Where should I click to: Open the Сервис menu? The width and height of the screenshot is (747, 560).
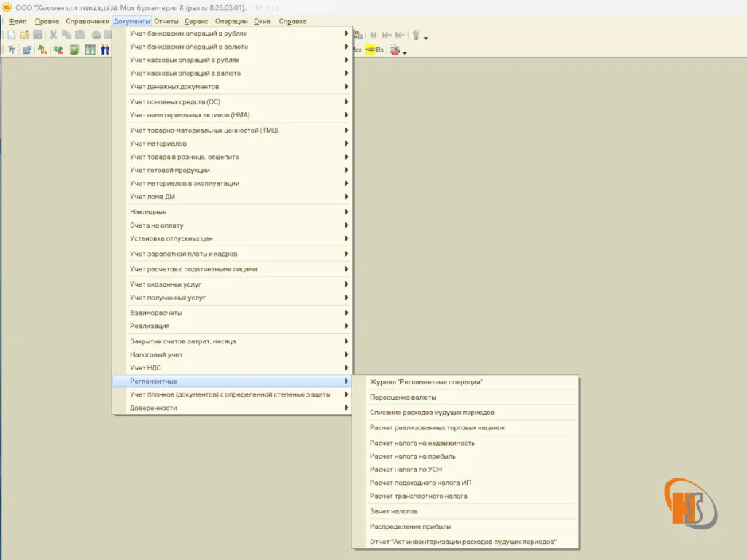pos(196,21)
